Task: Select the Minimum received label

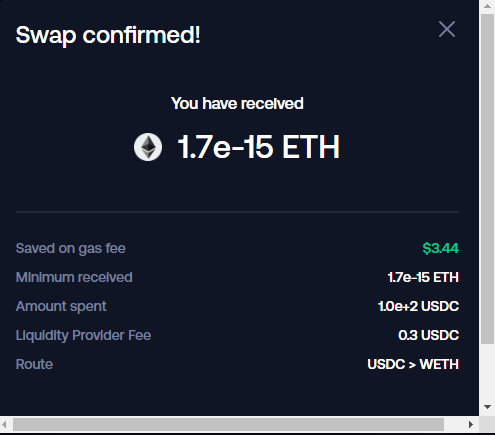Action: tap(74, 277)
